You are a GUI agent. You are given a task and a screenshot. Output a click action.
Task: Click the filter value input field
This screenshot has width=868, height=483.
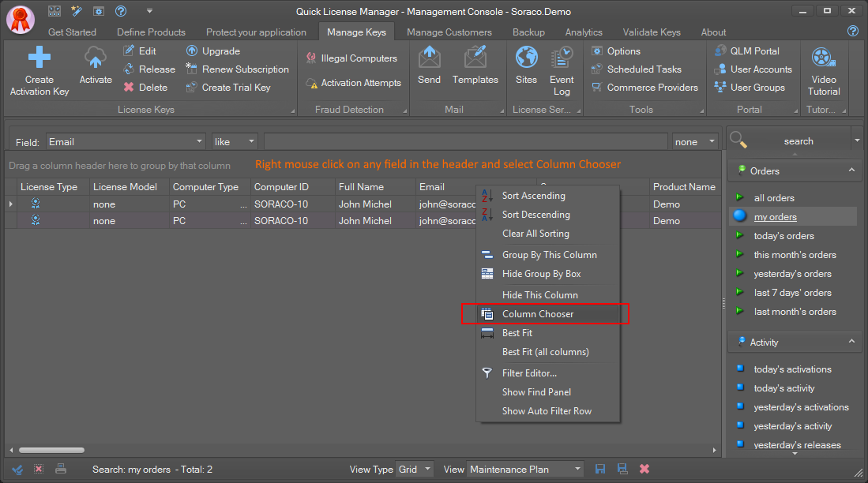click(465, 141)
